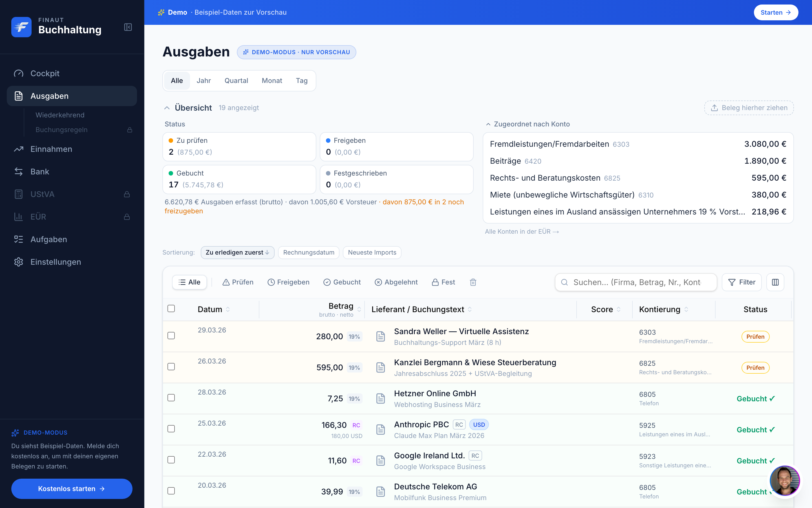Toggle the select-all checkbox in header
Image resolution: width=812 pixels, height=508 pixels.
point(171,308)
